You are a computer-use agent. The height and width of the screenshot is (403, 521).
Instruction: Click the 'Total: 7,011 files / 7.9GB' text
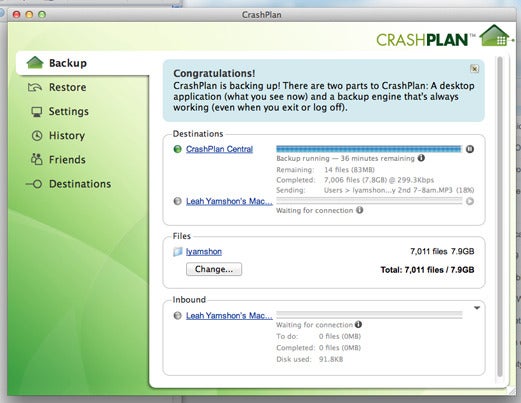coord(427,270)
